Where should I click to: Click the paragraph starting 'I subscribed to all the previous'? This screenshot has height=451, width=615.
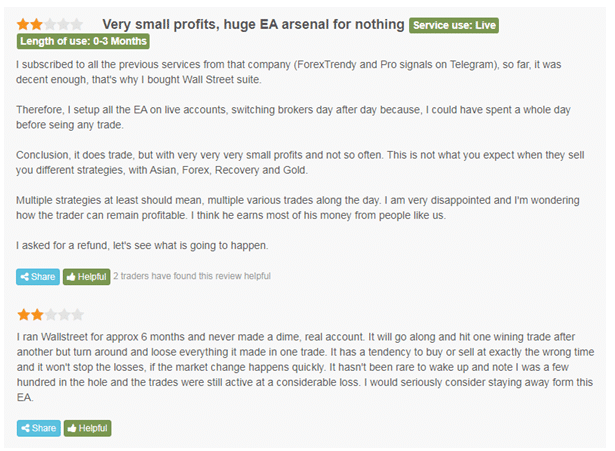(289, 72)
